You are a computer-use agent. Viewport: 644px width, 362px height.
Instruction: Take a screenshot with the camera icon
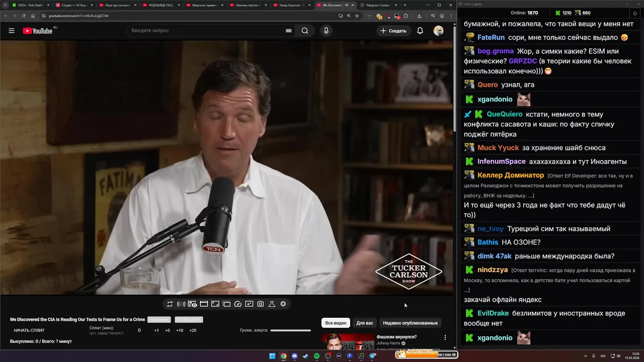261,304
